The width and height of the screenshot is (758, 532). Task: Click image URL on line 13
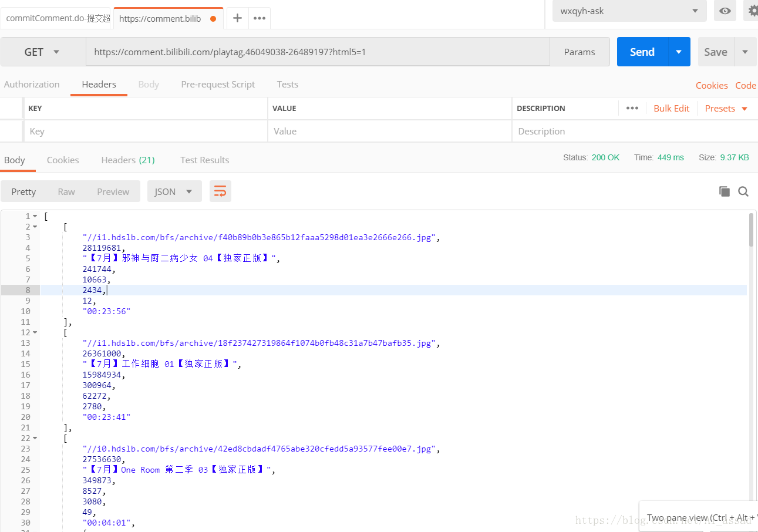coord(259,343)
